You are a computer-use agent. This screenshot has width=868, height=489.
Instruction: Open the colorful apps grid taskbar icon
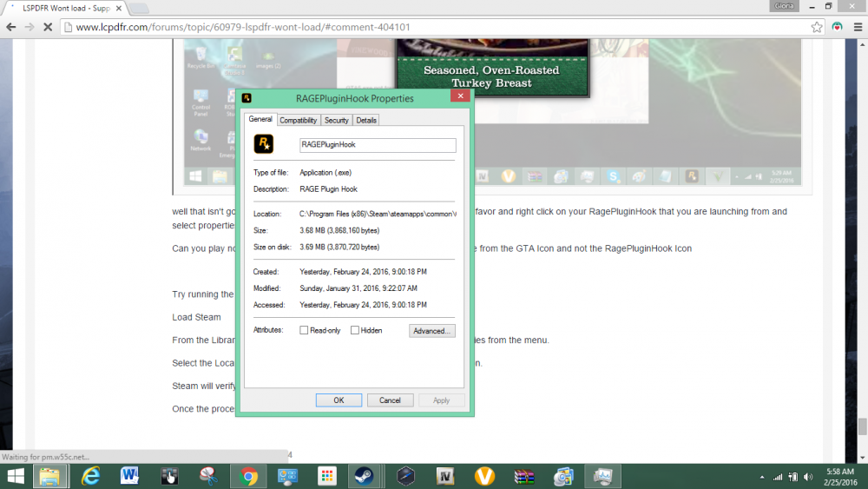pyautogui.click(x=327, y=476)
